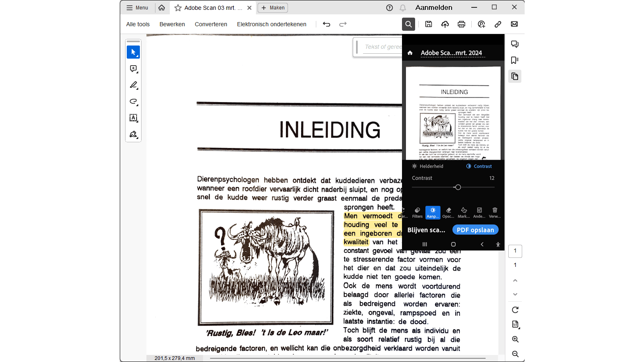Open Alle tools

[x=138, y=24]
